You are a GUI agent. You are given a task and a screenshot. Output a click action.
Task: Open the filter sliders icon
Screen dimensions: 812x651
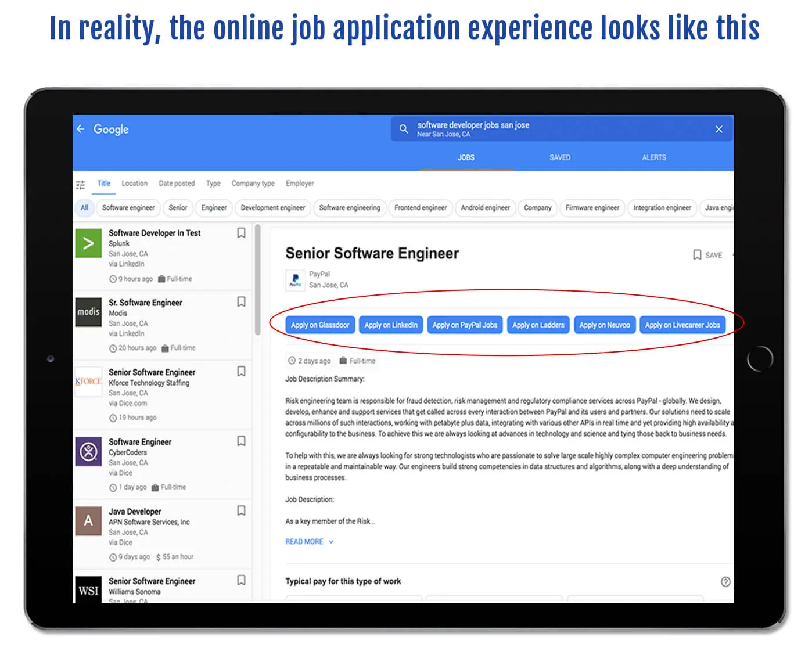pyautogui.click(x=80, y=185)
